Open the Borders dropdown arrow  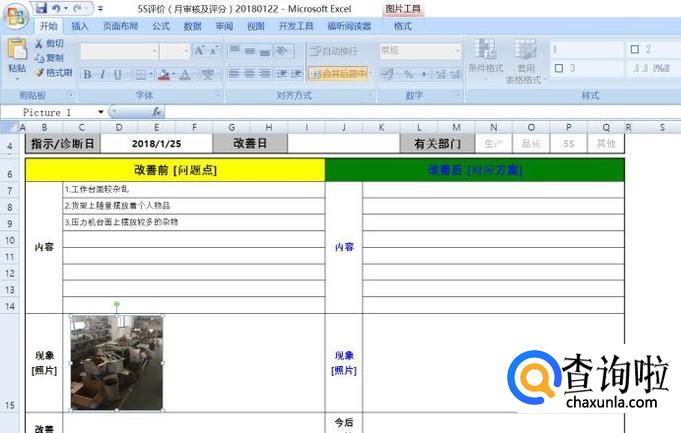point(151,75)
